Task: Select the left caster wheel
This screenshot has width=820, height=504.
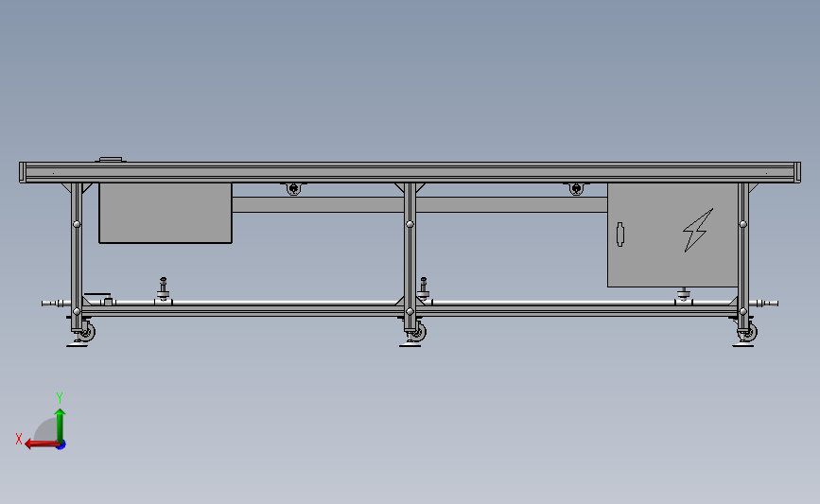Action: click(87, 332)
